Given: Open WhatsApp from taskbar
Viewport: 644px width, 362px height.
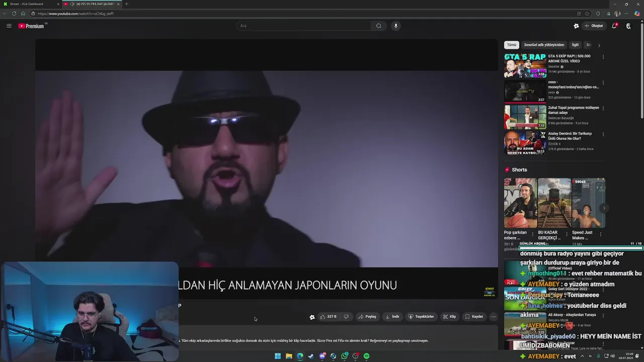Looking at the screenshot, I should pos(345,356).
